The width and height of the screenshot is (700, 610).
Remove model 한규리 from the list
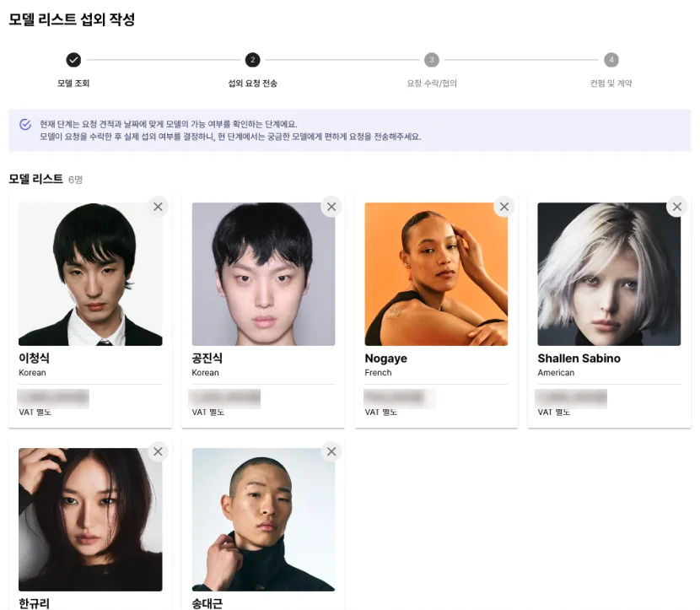pyautogui.click(x=158, y=451)
